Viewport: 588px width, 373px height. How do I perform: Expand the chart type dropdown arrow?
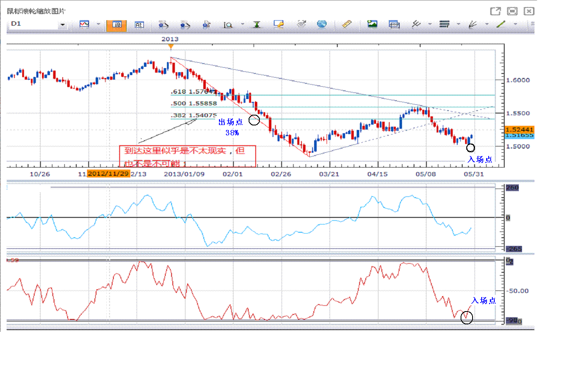pos(98,24)
